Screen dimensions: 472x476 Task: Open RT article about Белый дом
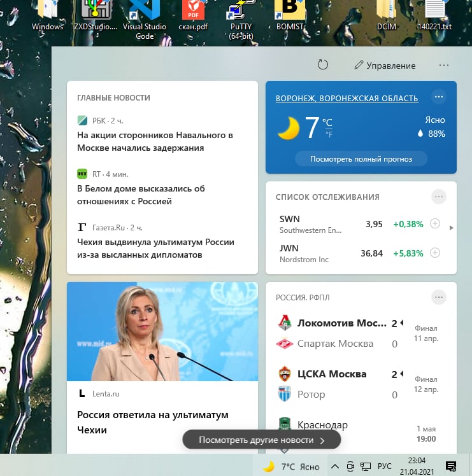tap(141, 195)
